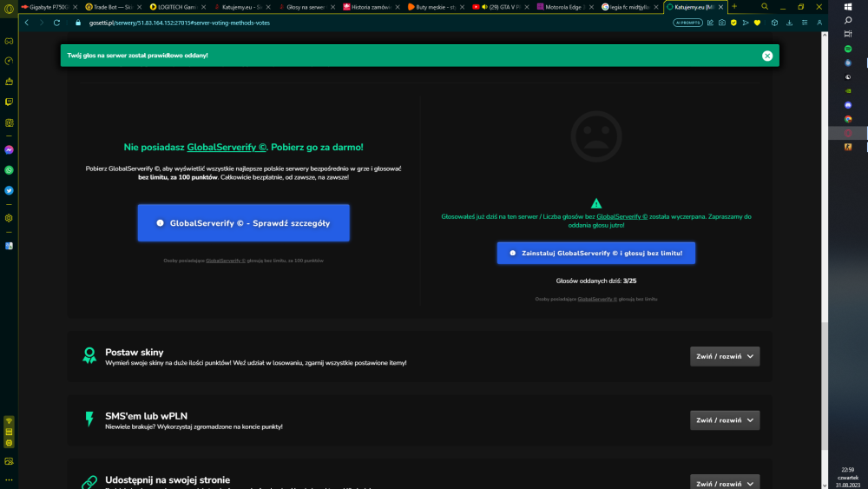The width and height of the screenshot is (868, 489).
Task: Open Windows Start button
Action: click(x=848, y=7)
